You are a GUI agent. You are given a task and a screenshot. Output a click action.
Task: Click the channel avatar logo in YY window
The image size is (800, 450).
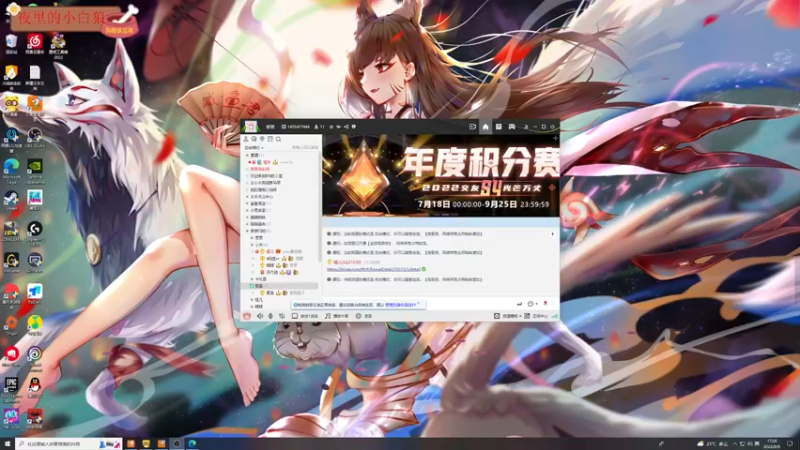(251, 127)
